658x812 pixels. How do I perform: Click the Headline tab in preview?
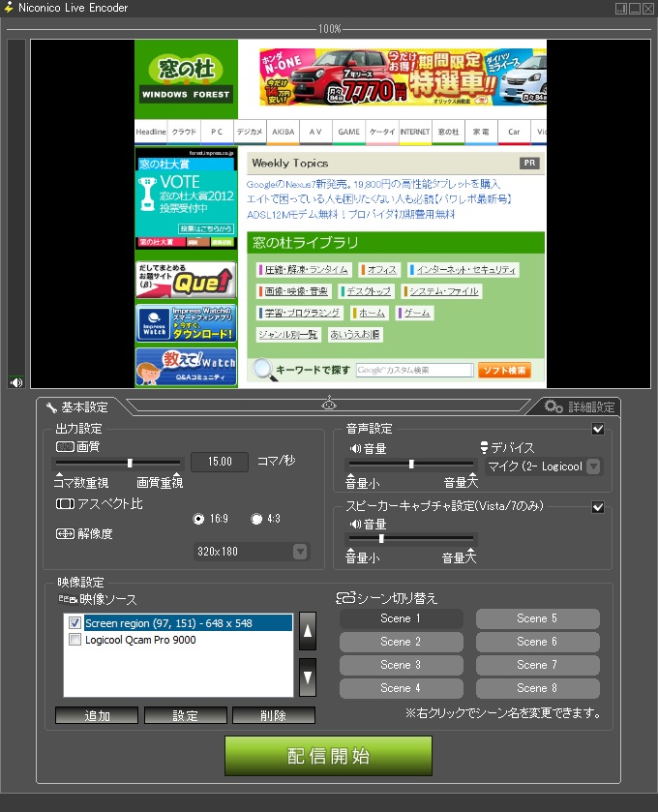coord(151,132)
